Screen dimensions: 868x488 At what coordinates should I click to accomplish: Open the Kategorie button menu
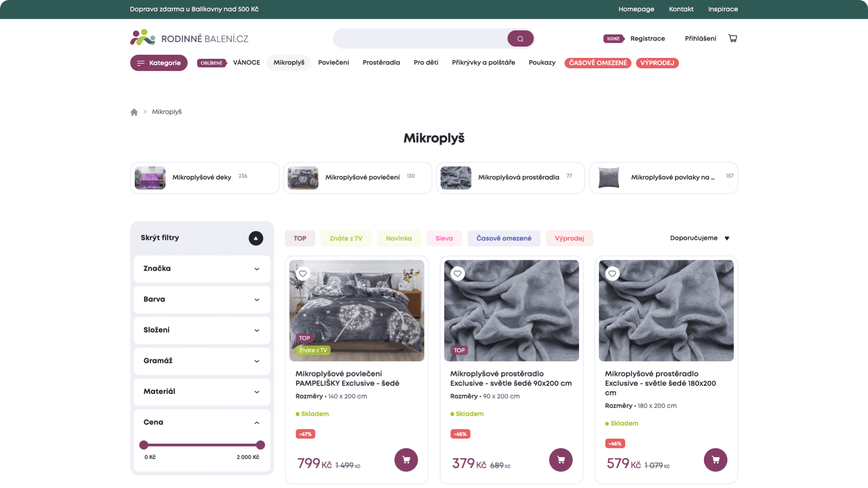point(159,63)
